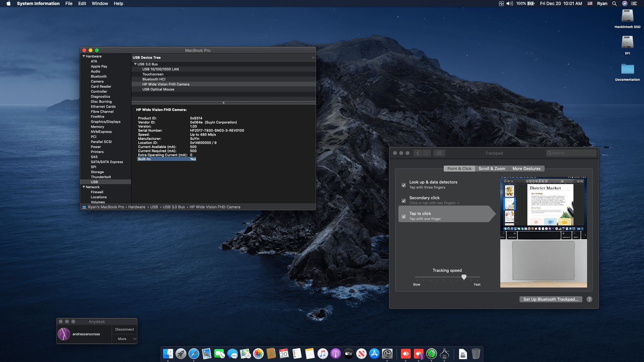Open the Apple TV app in the Dock
The height and width of the screenshot is (362, 644).
coord(348,354)
